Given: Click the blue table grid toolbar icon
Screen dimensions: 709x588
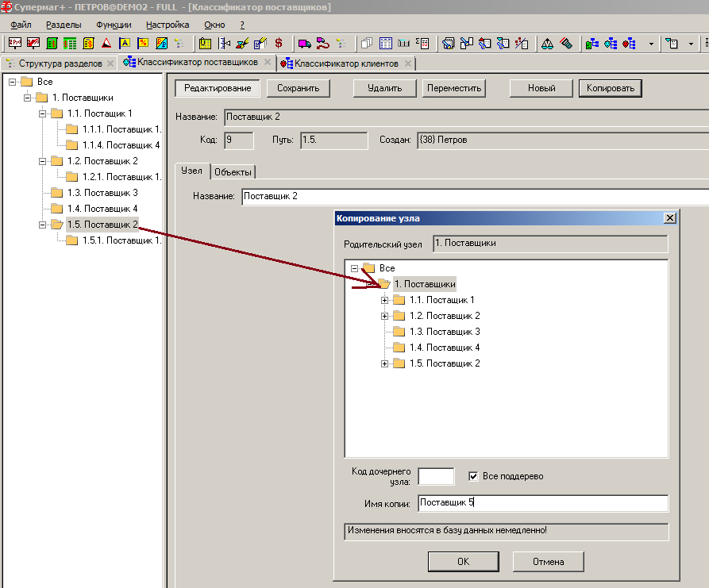Looking at the screenshot, I should 386,44.
